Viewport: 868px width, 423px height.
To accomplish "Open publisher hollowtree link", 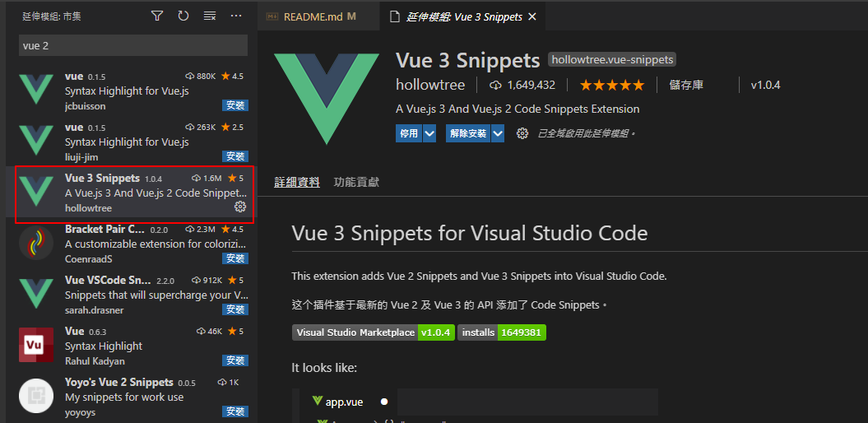I will coord(430,85).
